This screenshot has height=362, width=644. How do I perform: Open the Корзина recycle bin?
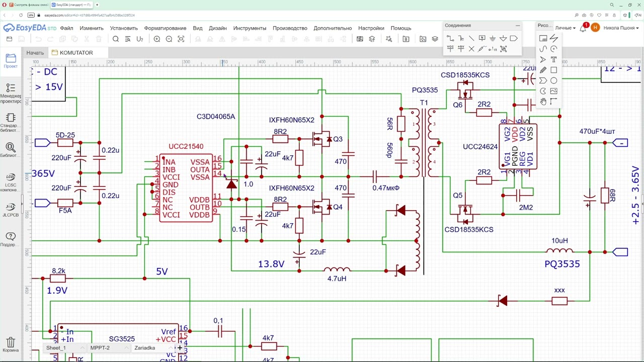pos(11,345)
